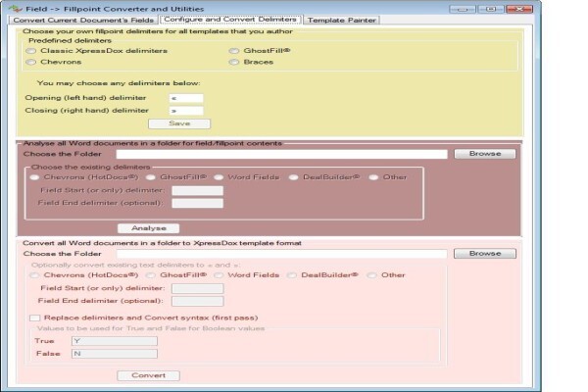Run the Analyse button
588x392 pixels.
(149, 228)
